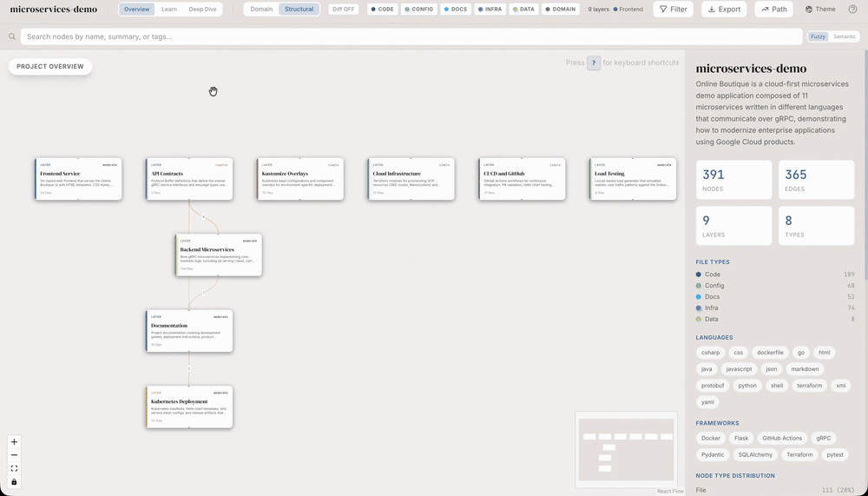Click the 9 LAYERS stat card
Screen dimensions: 868x496
733,226
